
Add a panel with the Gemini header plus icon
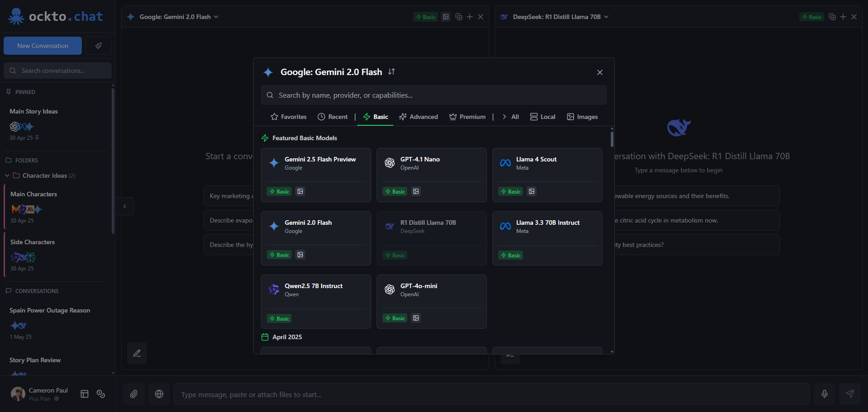point(470,17)
